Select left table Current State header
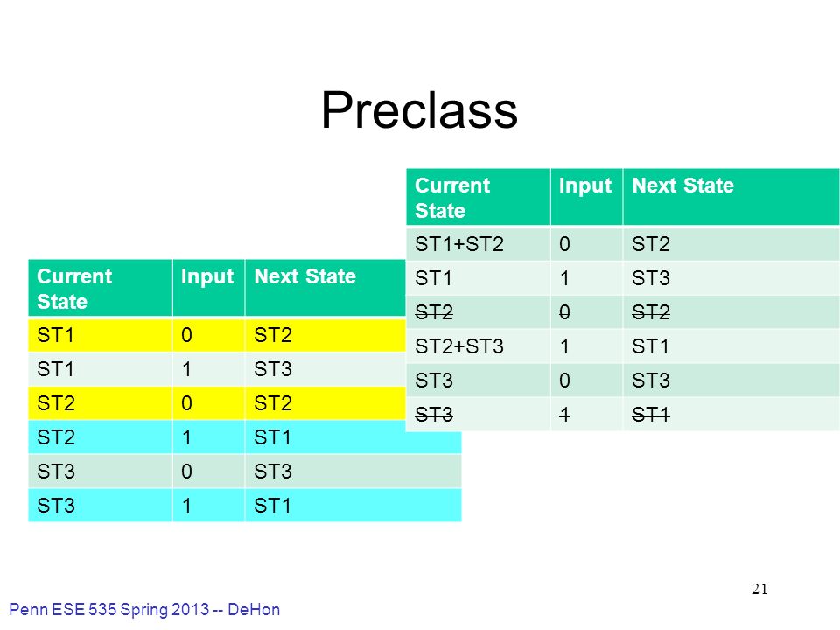Image resolution: width=840 pixels, height=630 pixels. coord(100,288)
